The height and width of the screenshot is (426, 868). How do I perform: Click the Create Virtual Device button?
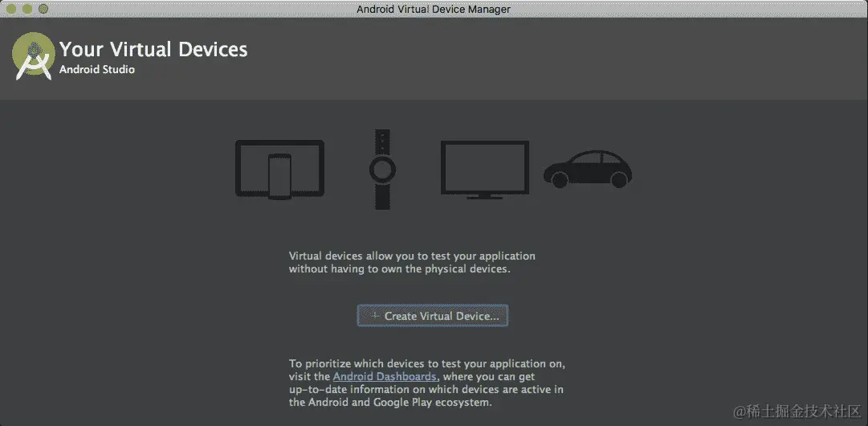[432, 316]
